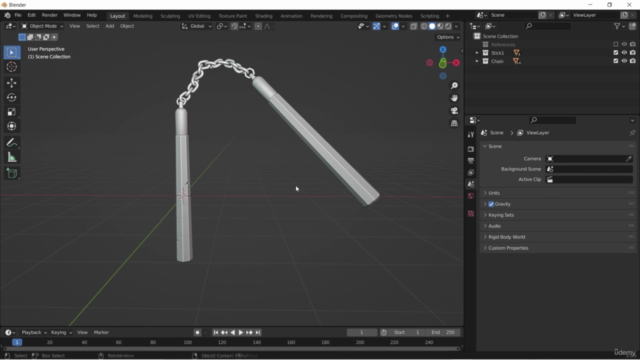Screen dimensions: 640x360
Task: Open the Options dropdown in viewport
Action: 448,37
